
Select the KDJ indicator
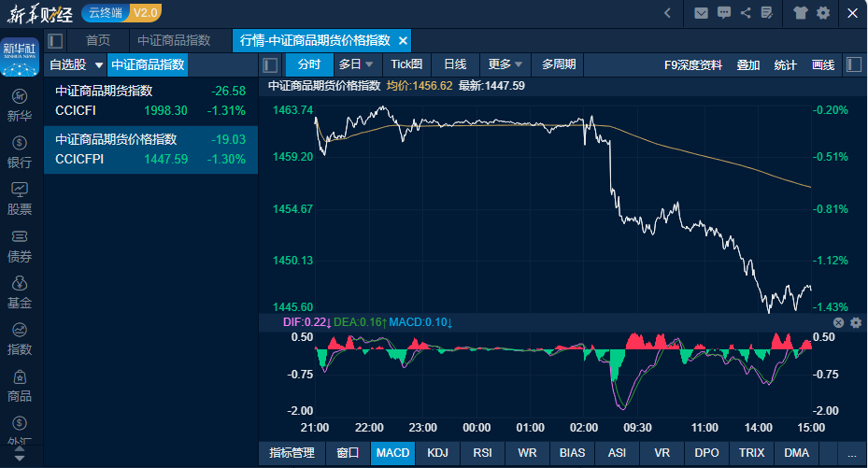tap(437, 453)
